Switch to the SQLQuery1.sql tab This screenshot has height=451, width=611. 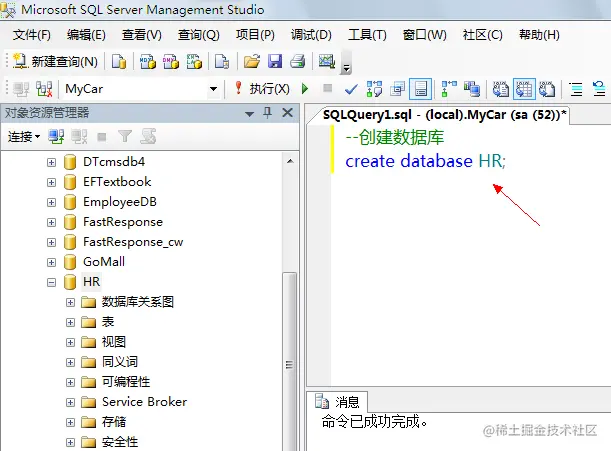click(444, 115)
